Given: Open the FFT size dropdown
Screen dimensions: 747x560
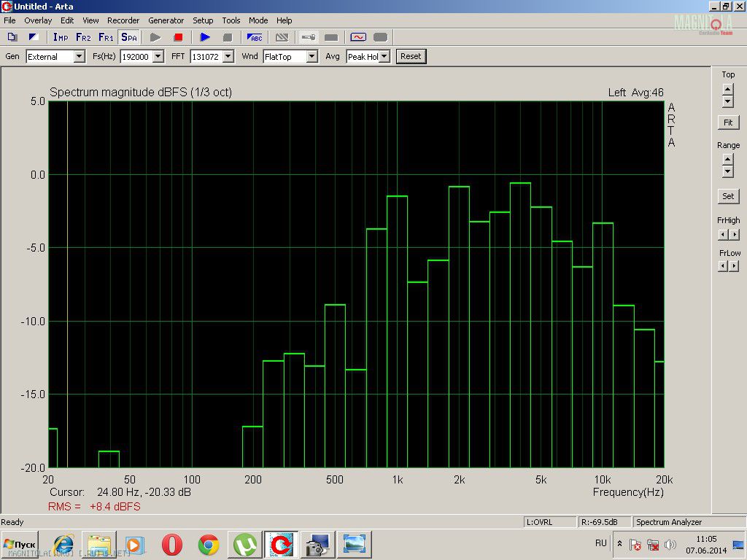Looking at the screenshot, I should click(x=228, y=57).
